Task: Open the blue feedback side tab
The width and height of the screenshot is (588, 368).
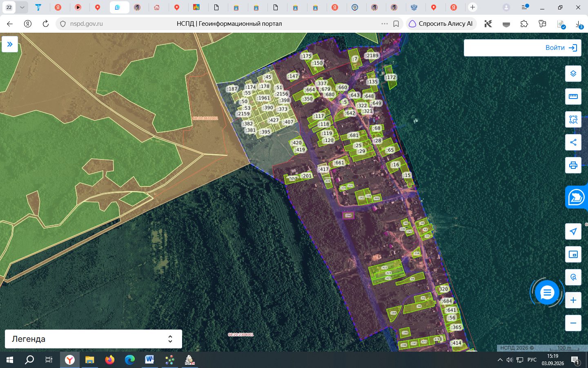Action: tap(577, 197)
